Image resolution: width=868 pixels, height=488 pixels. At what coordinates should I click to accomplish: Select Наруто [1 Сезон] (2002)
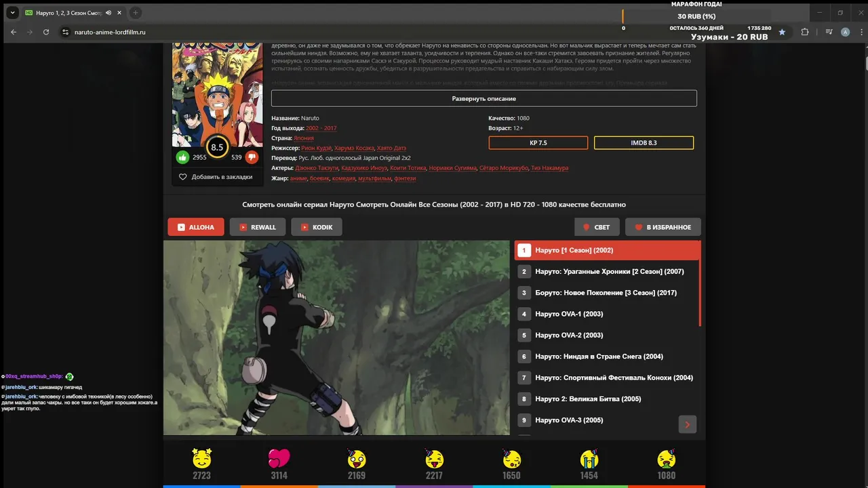(x=607, y=250)
